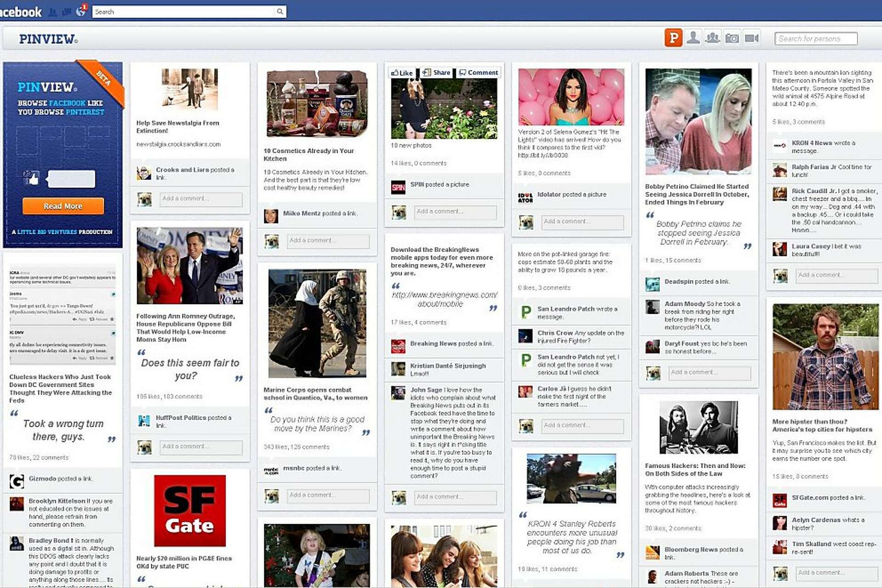Focus the Search for persons field
Viewport: 882px width, 588px height.
point(816,39)
